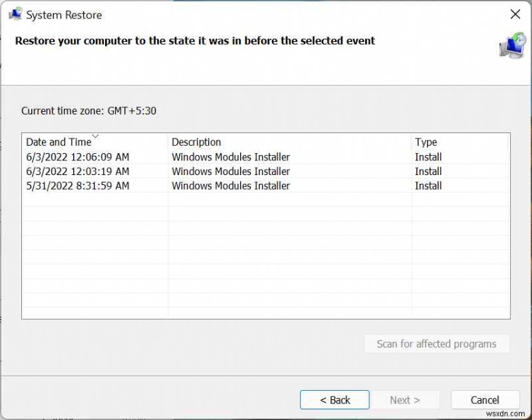
Task: Click the Next button
Action: (405, 399)
